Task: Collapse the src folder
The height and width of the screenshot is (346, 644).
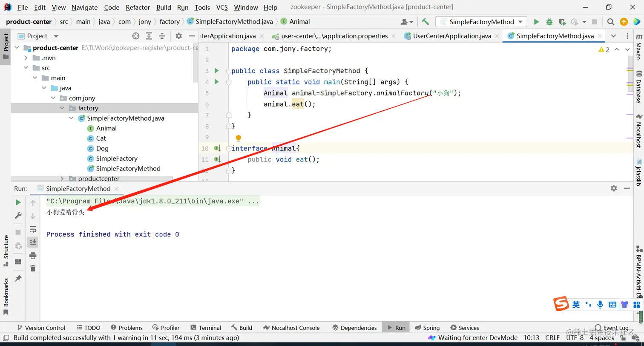Action: click(26, 68)
